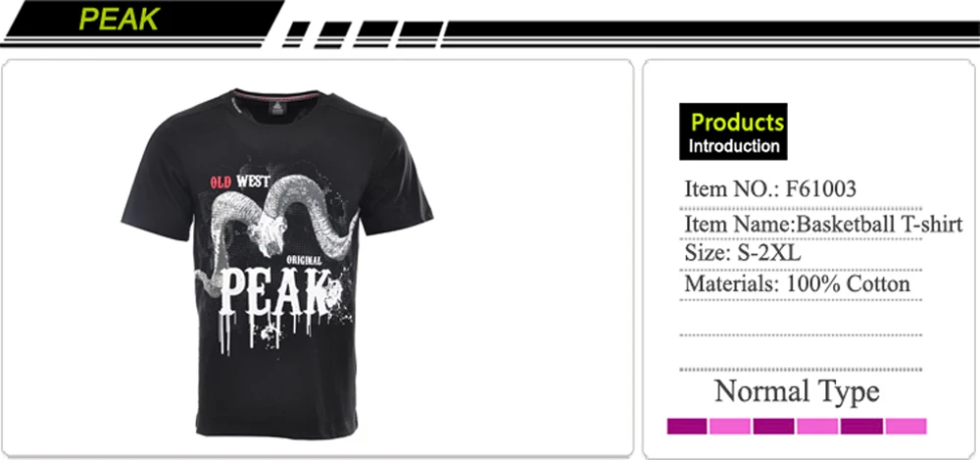Click the long black header stripe
Viewport: 980px width, 460px height.
711,28
